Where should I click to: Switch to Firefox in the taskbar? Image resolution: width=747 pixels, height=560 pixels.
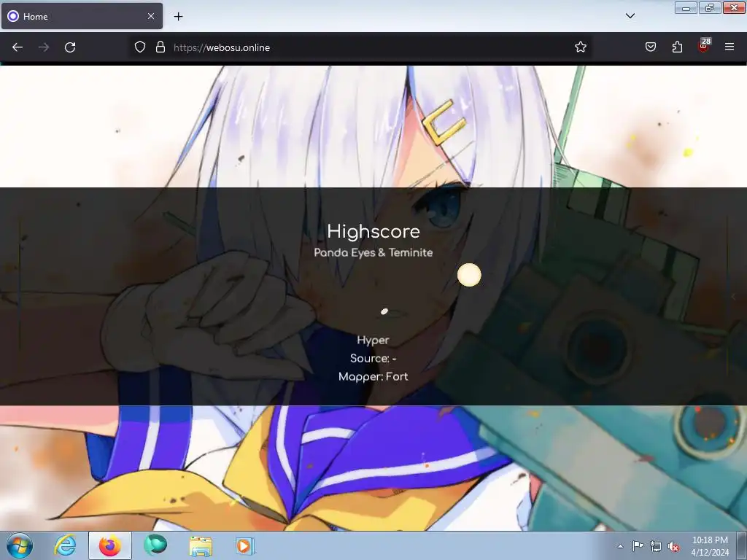coord(110,545)
